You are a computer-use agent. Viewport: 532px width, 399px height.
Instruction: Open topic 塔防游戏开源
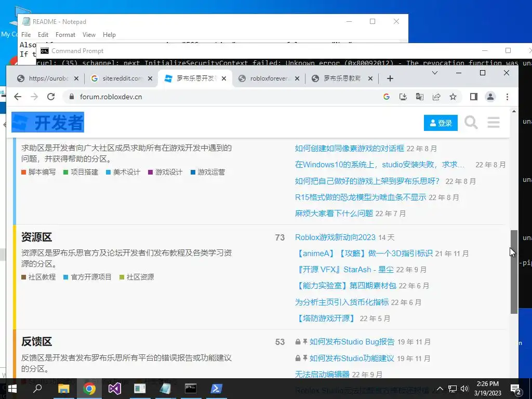click(326, 318)
